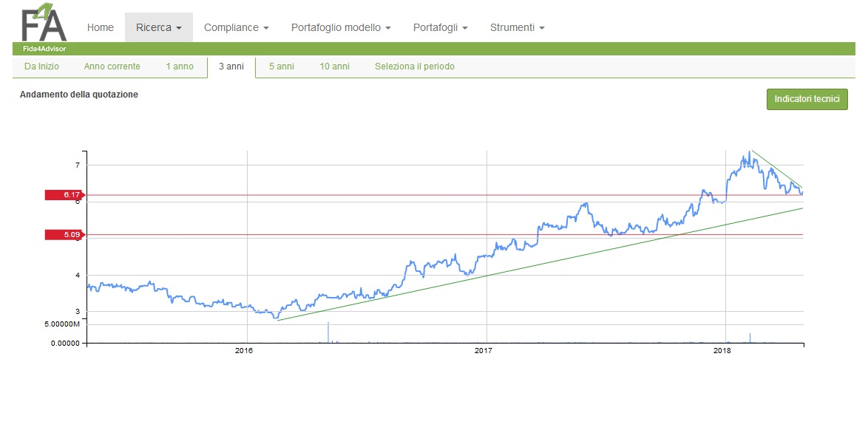Switch to the 5 anni tab
The image size is (868, 444).
(281, 66)
